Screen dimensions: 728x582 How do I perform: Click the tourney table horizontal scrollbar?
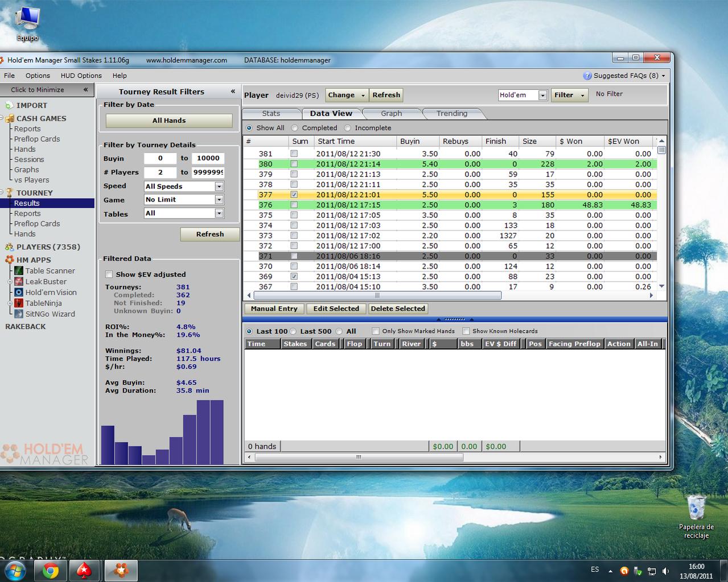pos(377,295)
